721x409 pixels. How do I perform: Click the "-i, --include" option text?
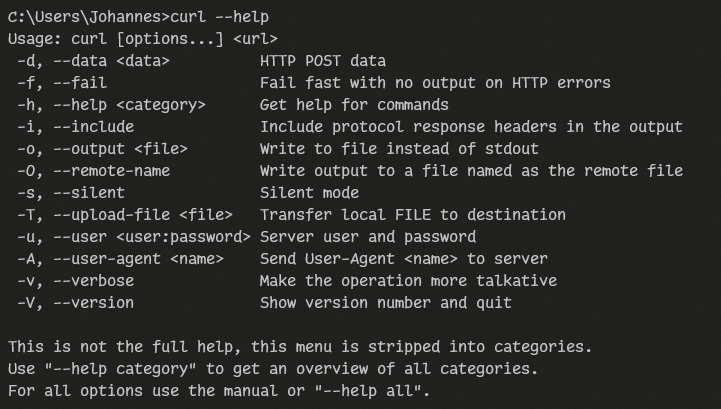pos(75,127)
